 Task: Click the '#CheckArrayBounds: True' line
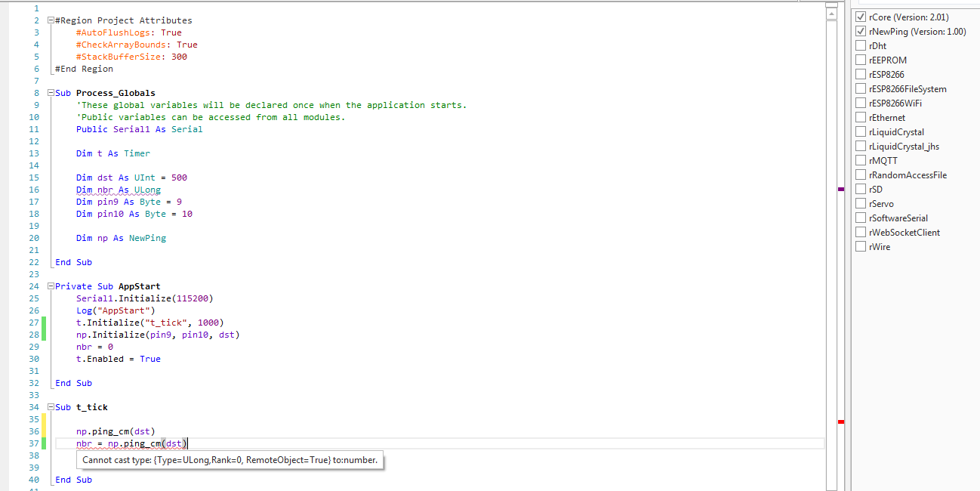(137, 45)
